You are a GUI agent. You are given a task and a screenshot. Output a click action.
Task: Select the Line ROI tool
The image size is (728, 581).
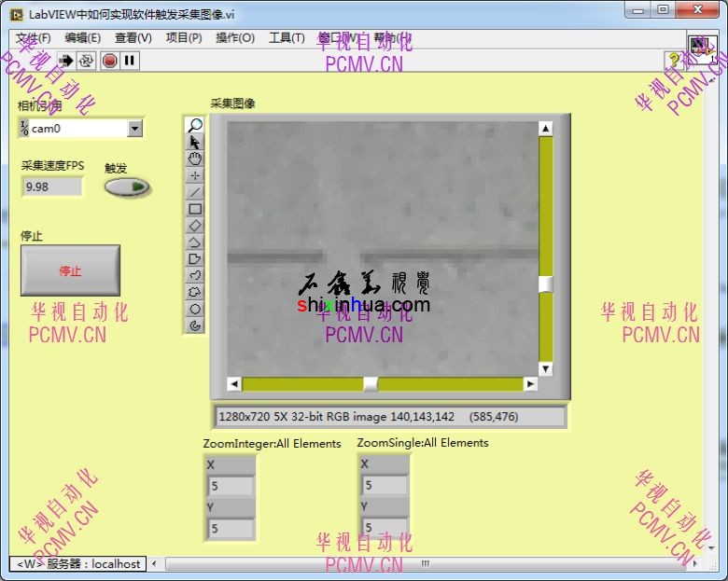click(195, 192)
